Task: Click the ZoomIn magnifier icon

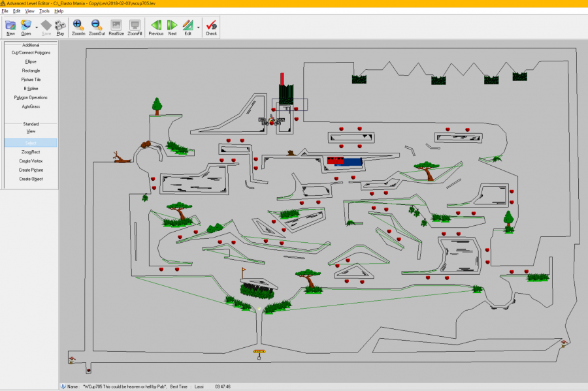Action: coord(78,27)
